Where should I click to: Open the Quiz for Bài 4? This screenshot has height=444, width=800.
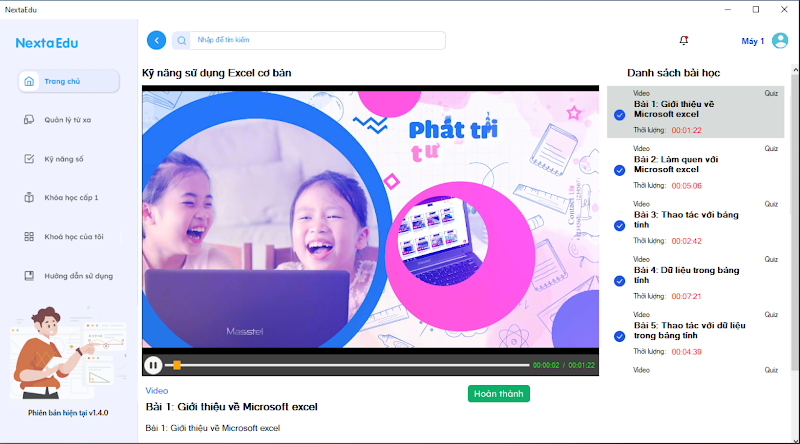coord(771,259)
